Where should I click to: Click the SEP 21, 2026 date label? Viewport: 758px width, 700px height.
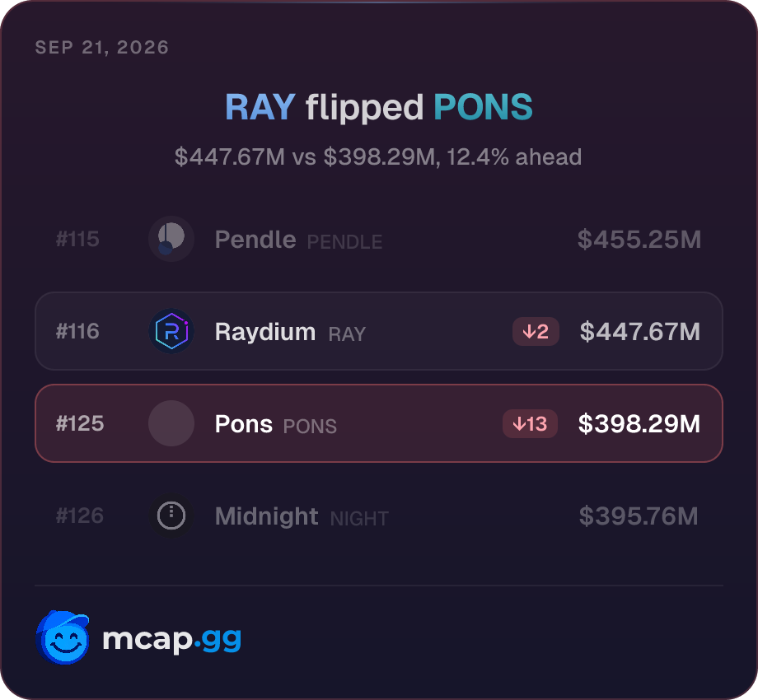pyautogui.click(x=102, y=47)
